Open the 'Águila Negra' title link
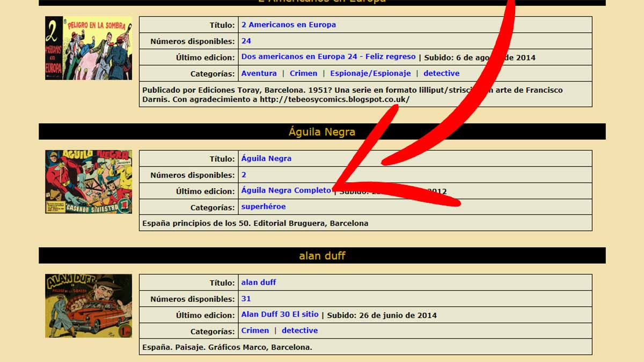The height and width of the screenshot is (362, 644). pos(266,159)
